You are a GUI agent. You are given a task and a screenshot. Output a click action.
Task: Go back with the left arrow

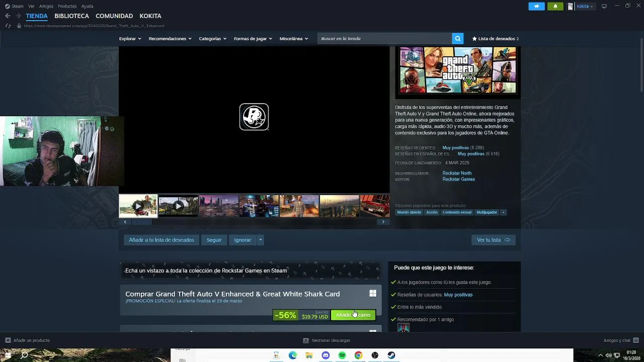(x=8, y=16)
